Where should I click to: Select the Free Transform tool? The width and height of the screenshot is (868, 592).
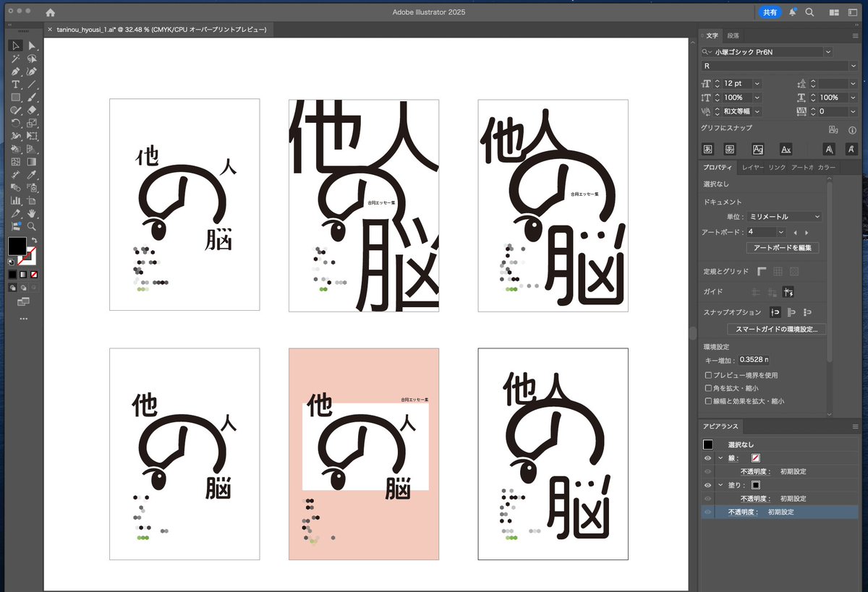33,136
